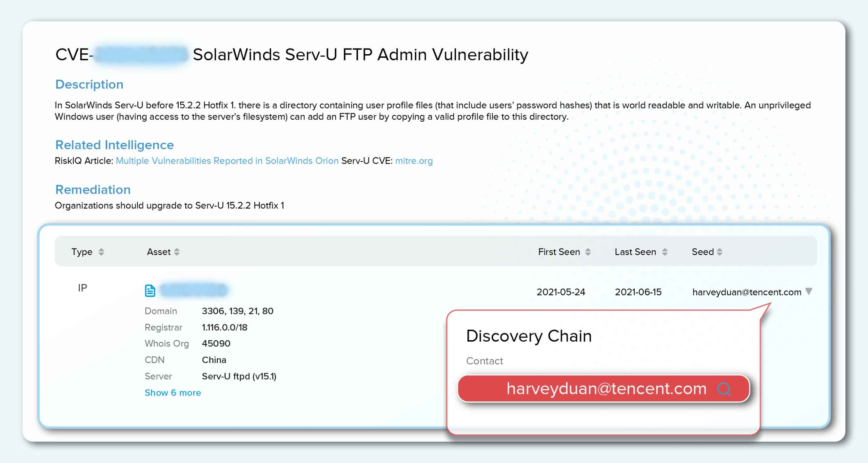Click the China value
The height and width of the screenshot is (463, 868).
pos(214,360)
